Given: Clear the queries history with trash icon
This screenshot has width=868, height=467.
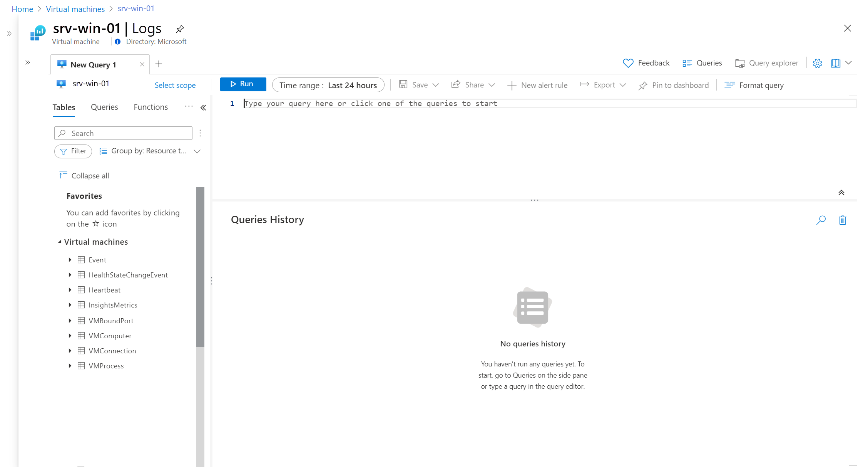Looking at the screenshot, I should (842, 220).
